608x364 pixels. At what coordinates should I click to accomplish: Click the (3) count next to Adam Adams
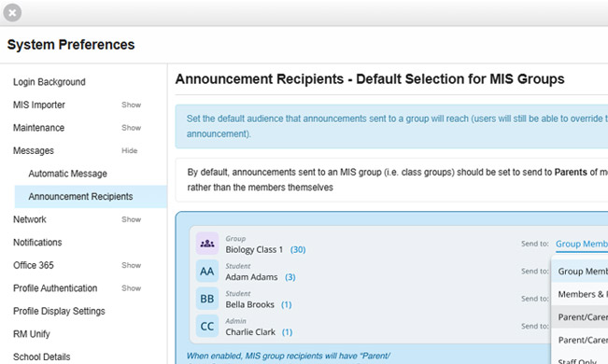[x=290, y=277]
